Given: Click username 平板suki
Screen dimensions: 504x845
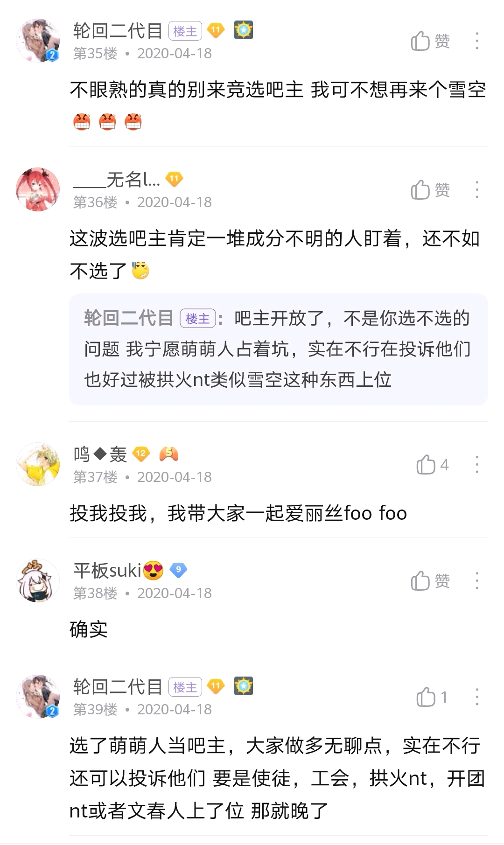Looking at the screenshot, I should pos(107,570).
